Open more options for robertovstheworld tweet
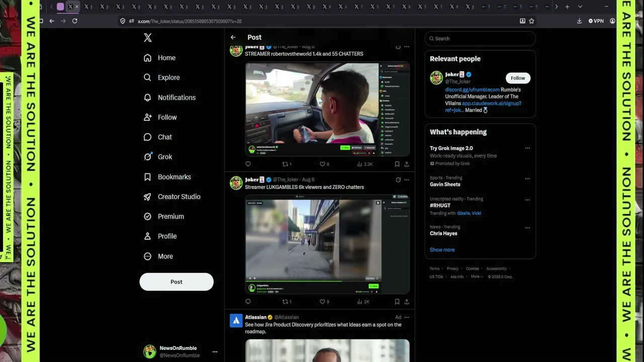644x362 pixels. click(407, 47)
